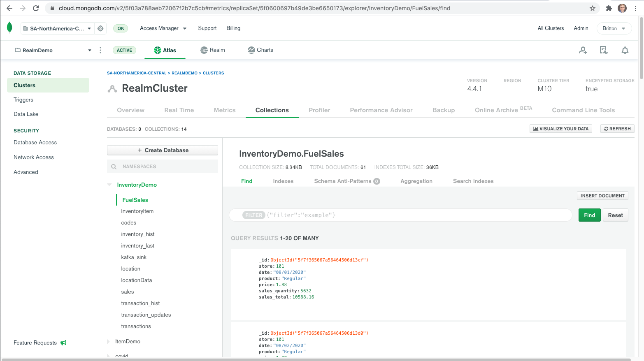Screen dimensions: 644x361
Task: Open Command Line Tools tab
Action: [x=583, y=110]
